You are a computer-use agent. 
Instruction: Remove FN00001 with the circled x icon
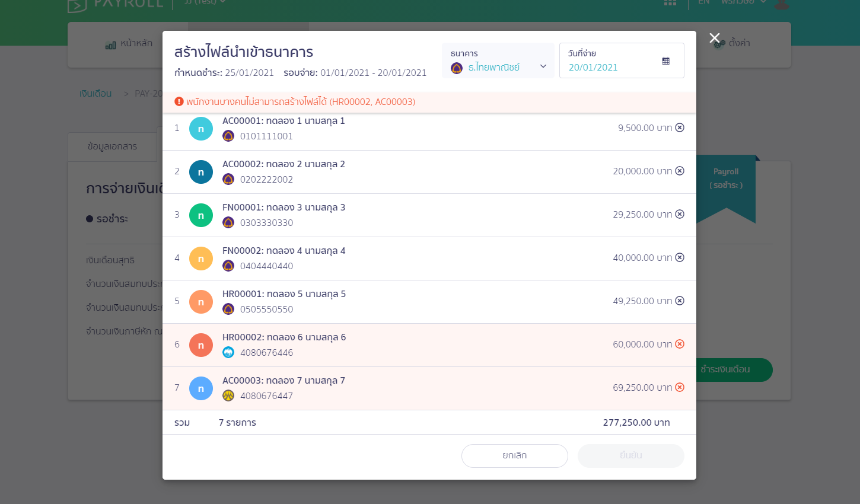click(x=680, y=214)
